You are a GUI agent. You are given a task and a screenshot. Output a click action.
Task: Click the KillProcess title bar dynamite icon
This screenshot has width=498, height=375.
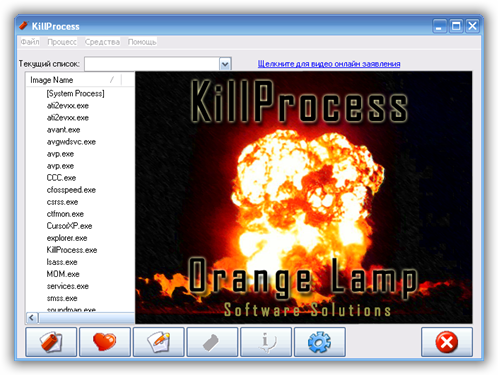23,26
